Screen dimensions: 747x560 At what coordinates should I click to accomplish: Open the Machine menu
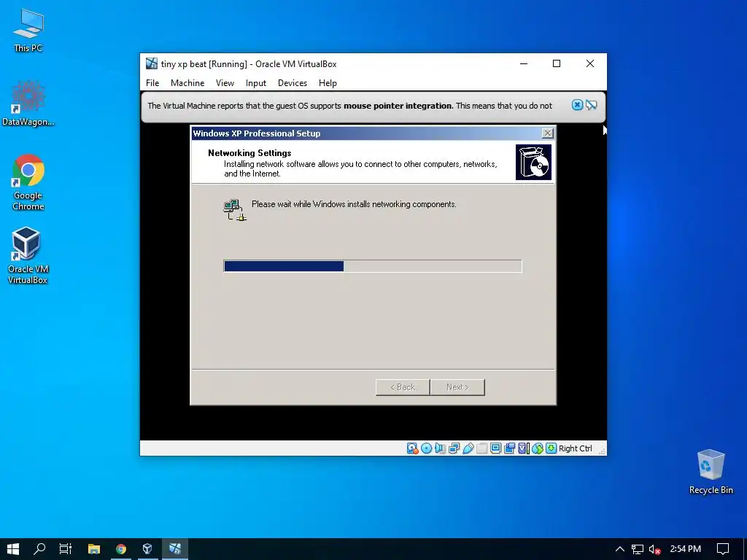point(187,83)
